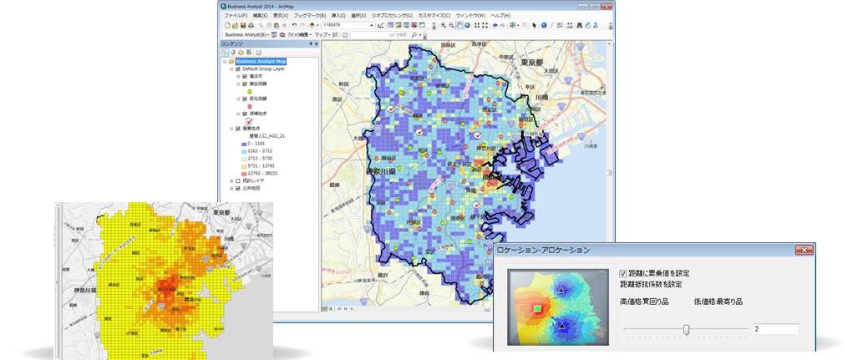This screenshot has height=360, width=868.
Task: Open the ジオプロセシング(G) menu
Action: [x=392, y=16]
